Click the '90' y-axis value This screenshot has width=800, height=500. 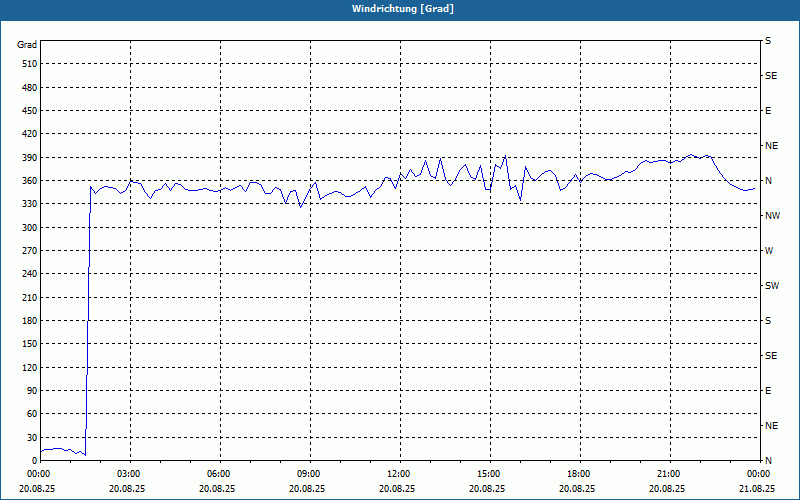pyautogui.click(x=32, y=391)
